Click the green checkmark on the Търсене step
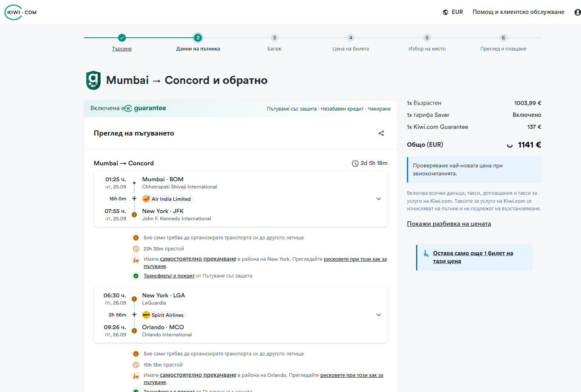Viewport: 581px width, 392px height. click(x=122, y=38)
